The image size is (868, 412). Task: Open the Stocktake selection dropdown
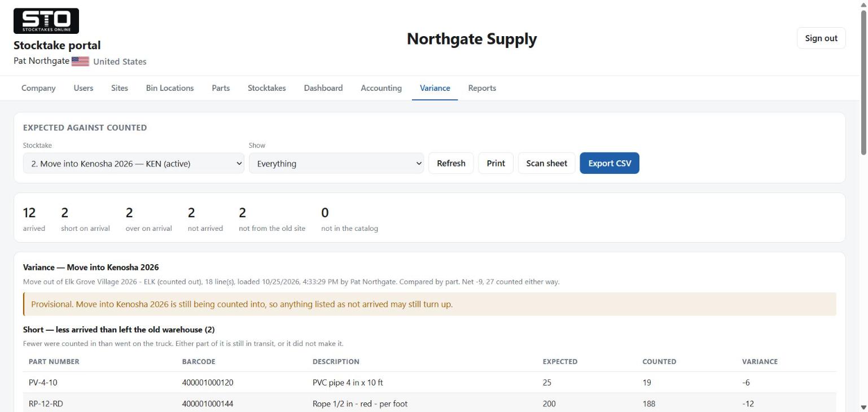(134, 163)
